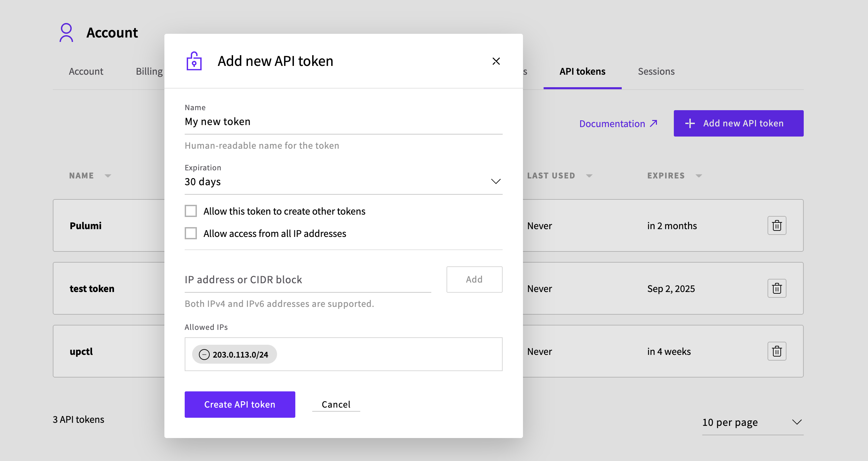Switch to the Sessions tab
The height and width of the screenshot is (461, 868).
pos(656,71)
